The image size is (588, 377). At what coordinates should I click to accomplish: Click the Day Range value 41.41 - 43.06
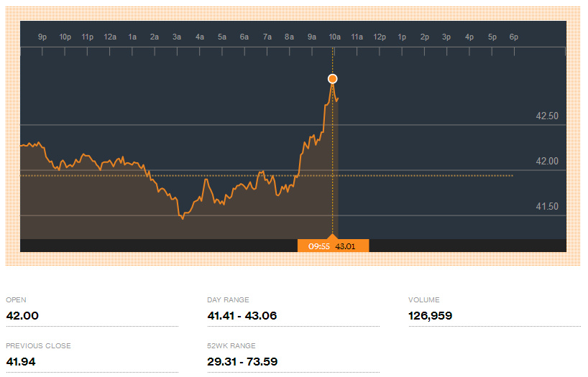pyautogui.click(x=242, y=316)
